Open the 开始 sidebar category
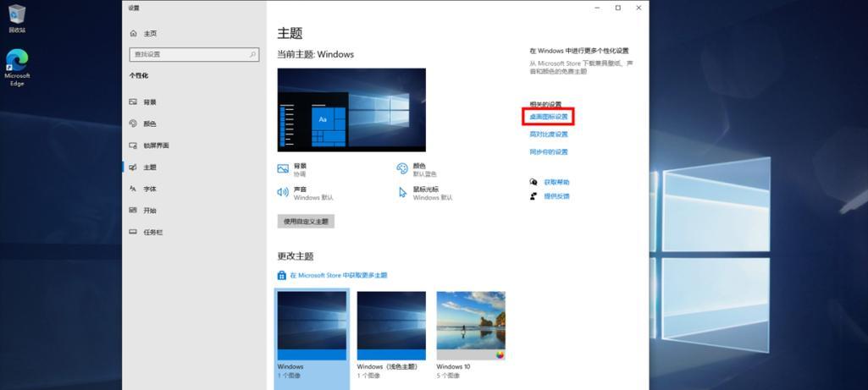Screen dimensions: 868x390 point(143,210)
